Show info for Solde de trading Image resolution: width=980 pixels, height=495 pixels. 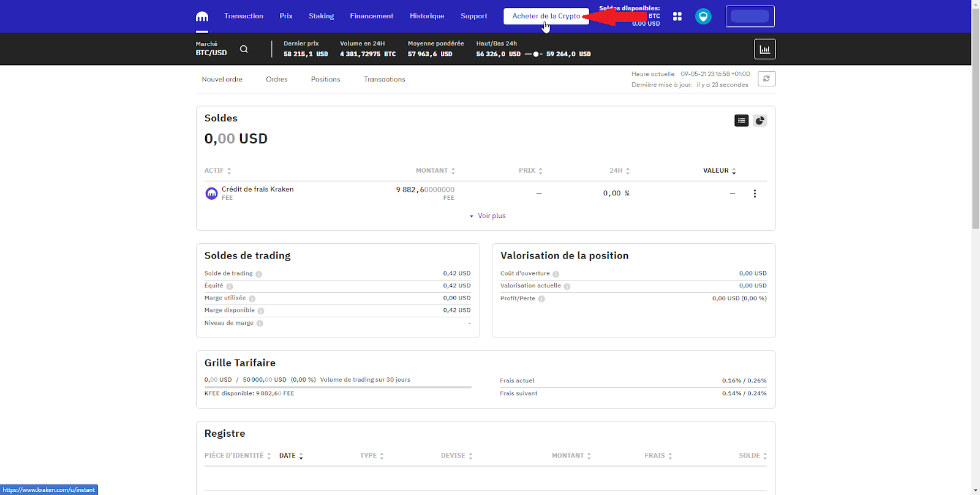pyautogui.click(x=259, y=274)
